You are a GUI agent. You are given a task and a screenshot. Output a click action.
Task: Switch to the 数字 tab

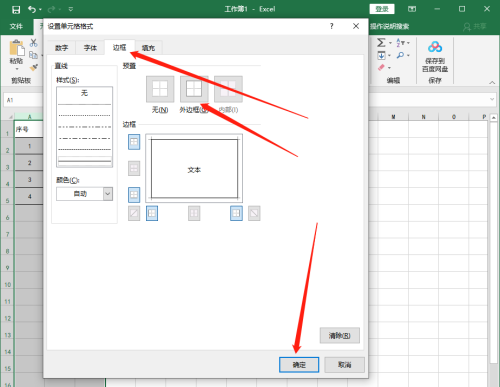coord(62,48)
